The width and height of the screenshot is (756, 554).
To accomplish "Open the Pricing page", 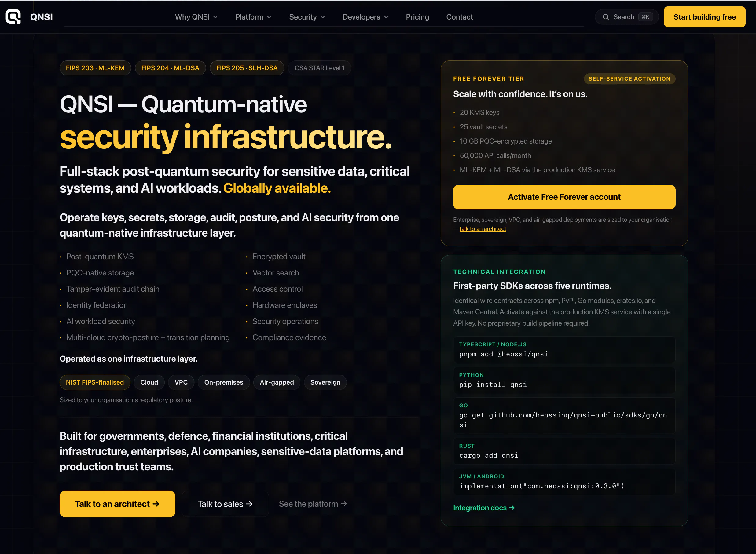I will pyautogui.click(x=417, y=17).
